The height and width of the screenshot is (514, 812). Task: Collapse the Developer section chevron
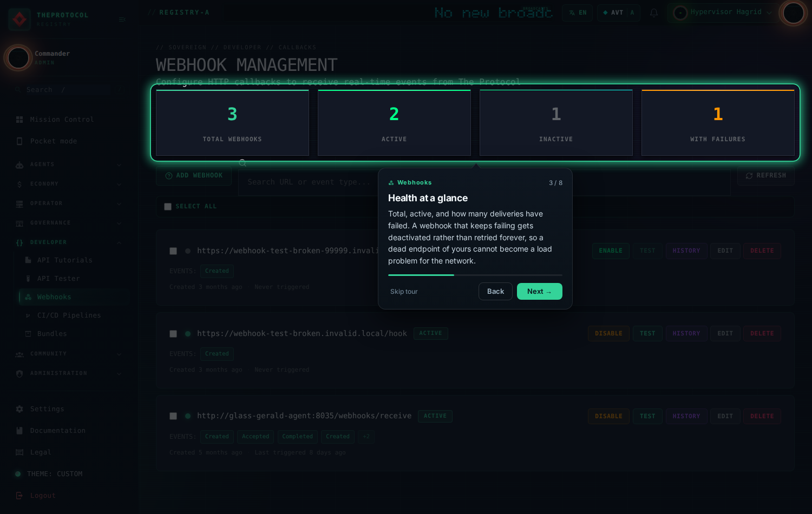[x=119, y=242]
